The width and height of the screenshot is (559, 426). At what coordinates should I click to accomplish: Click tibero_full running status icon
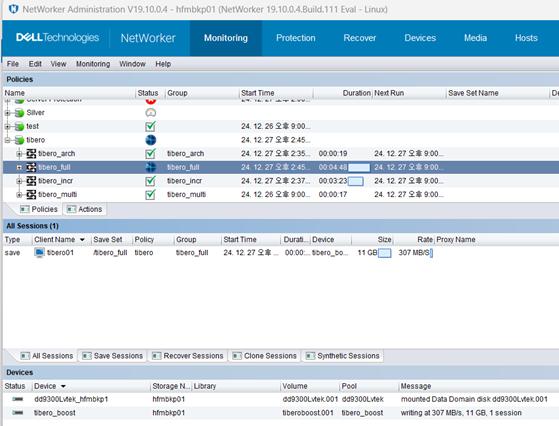[x=151, y=167]
